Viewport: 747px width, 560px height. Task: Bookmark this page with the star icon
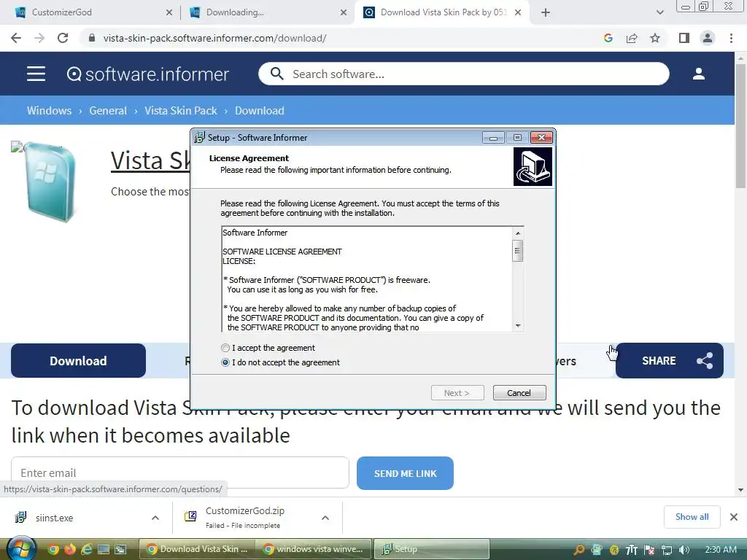click(x=655, y=38)
